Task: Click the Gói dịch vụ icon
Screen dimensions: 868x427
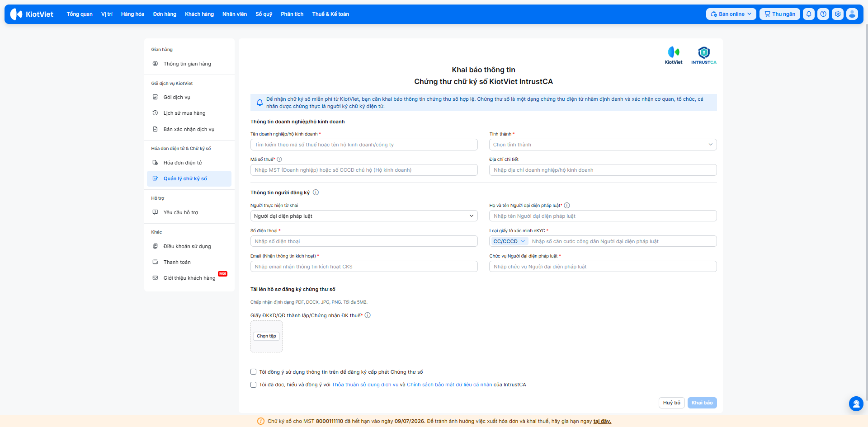Action: click(x=155, y=97)
